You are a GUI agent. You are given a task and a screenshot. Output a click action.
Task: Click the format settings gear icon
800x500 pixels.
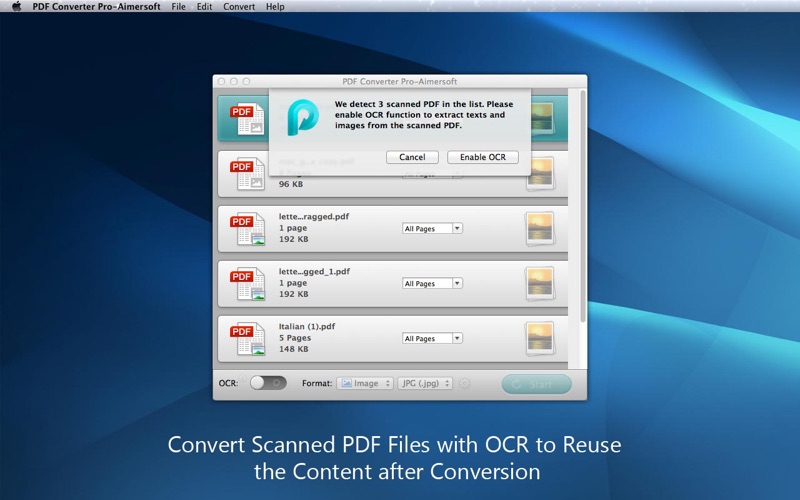tap(464, 384)
